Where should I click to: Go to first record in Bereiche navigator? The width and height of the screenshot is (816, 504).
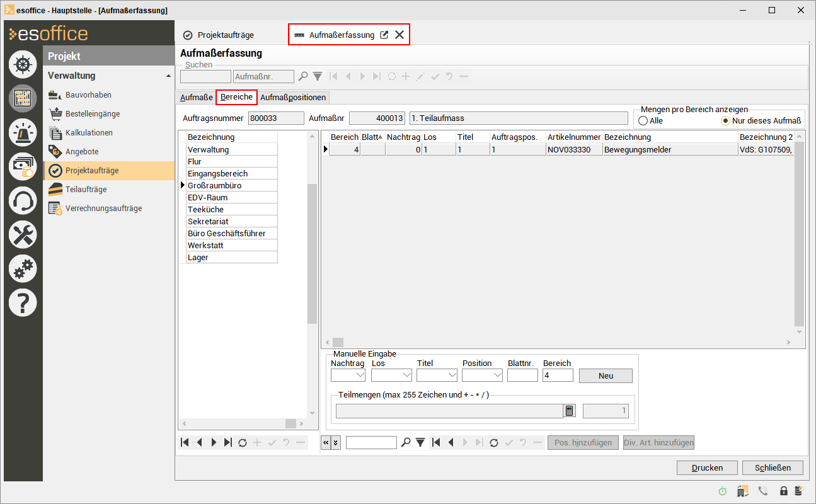click(185, 442)
